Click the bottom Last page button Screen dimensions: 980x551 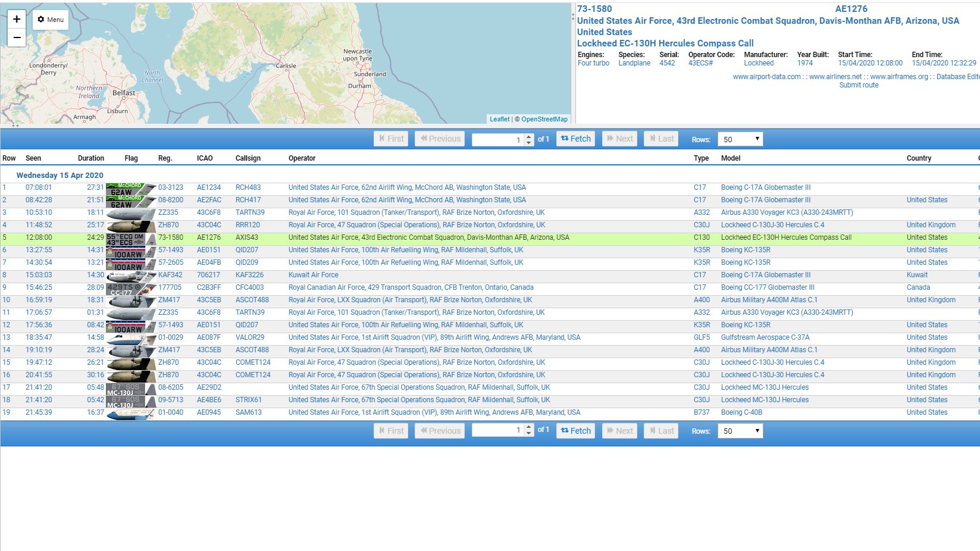pyautogui.click(x=661, y=431)
